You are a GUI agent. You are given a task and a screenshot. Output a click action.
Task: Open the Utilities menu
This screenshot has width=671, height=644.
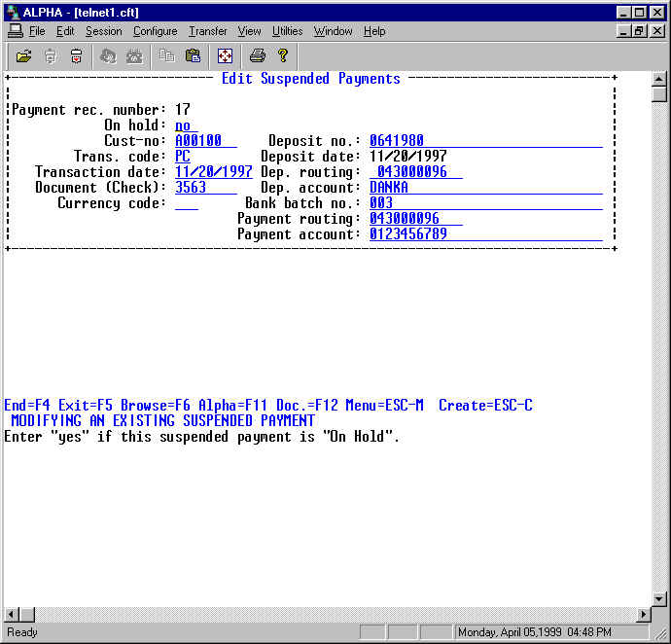[x=287, y=31]
